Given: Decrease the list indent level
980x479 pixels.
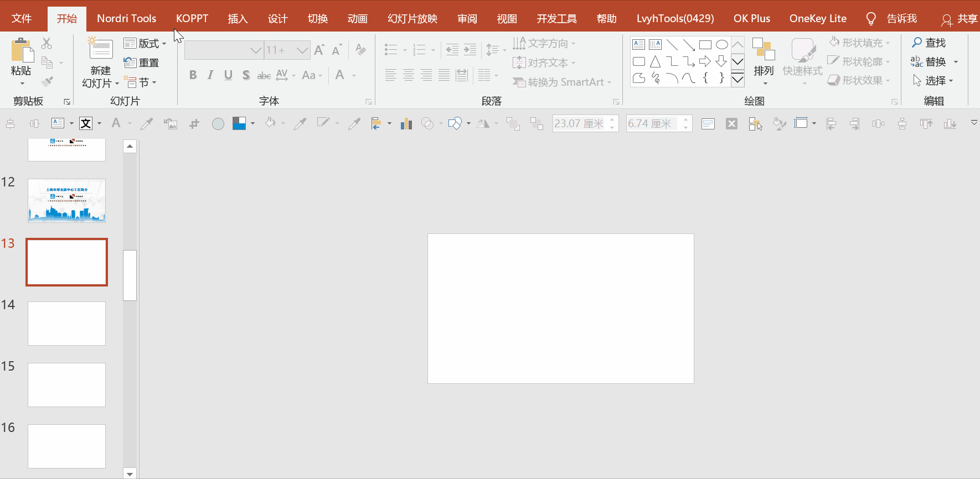Looking at the screenshot, I should (452, 50).
